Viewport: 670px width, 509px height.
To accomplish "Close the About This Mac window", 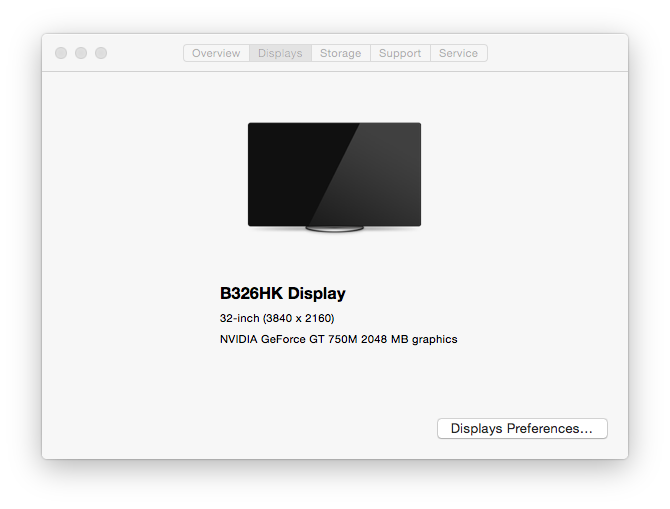I will [61, 53].
